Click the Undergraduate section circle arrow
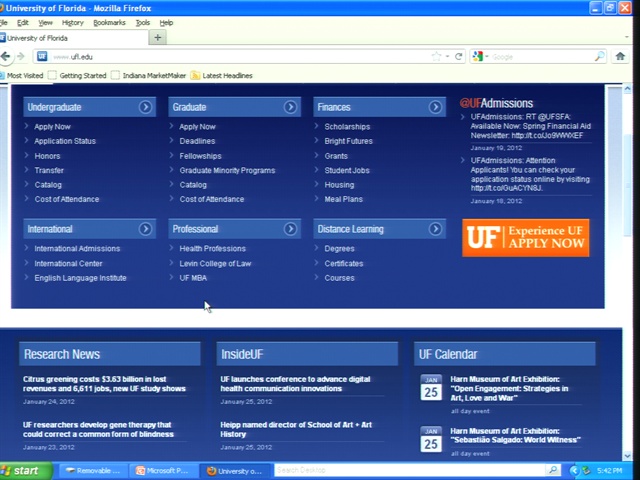Viewport: 640px width, 480px height. 145,107
